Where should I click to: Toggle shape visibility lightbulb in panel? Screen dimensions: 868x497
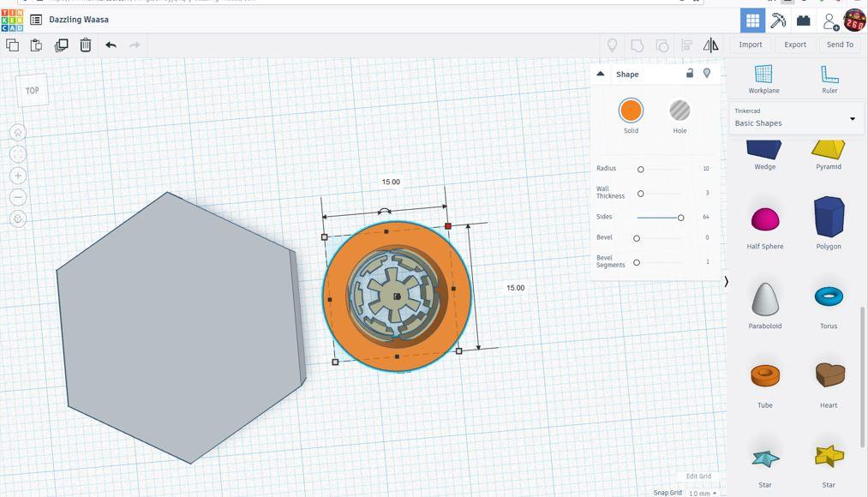click(x=707, y=73)
